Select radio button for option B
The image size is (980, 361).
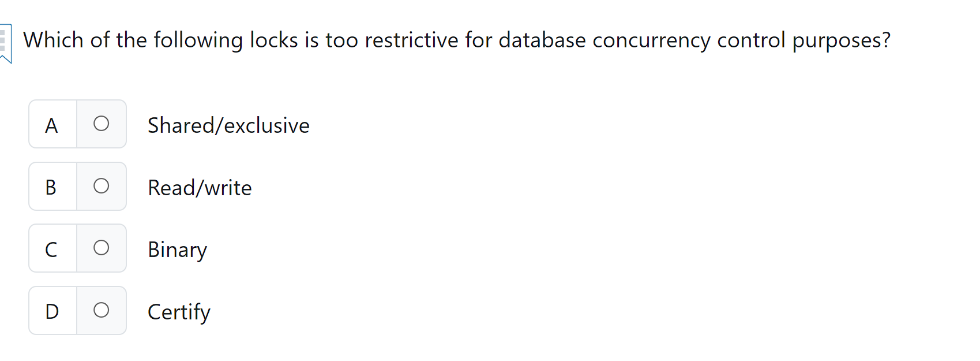click(x=102, y=186)
